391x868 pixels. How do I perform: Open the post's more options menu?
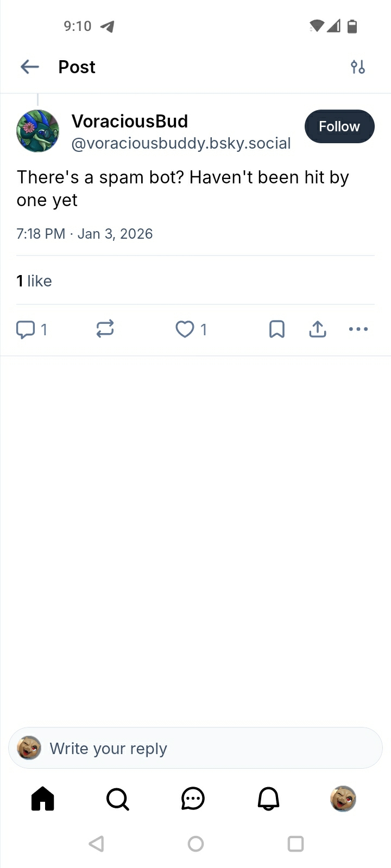358,329
